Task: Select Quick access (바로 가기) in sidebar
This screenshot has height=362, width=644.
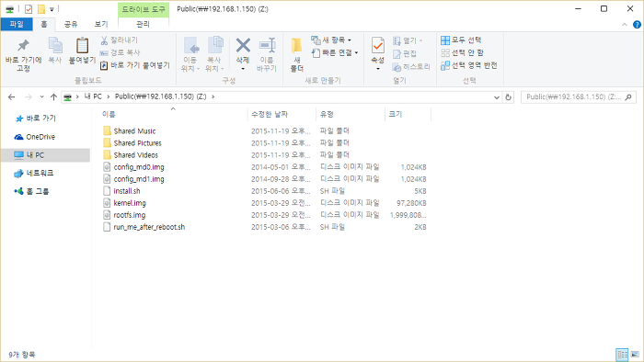Action: pos(35,119)
